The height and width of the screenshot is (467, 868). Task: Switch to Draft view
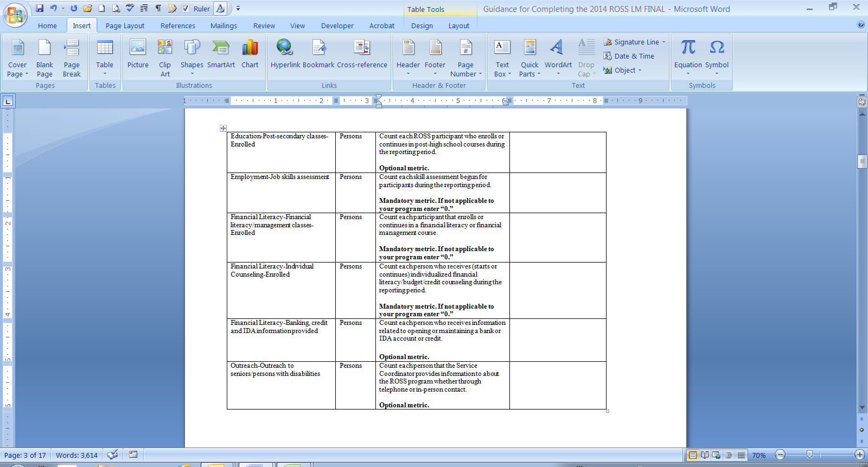[x=741, y=455]
